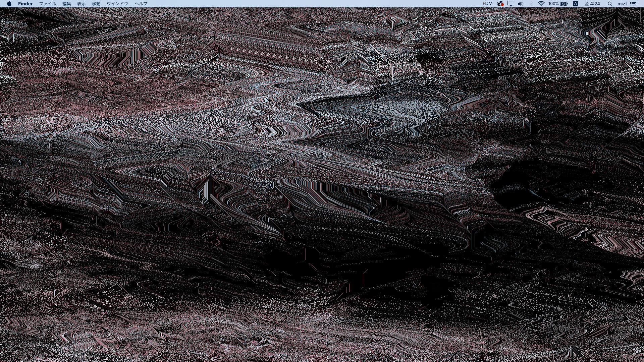Open the ヘルプ menu
This screenshot has width=644, height=362.
click(141, 4)
